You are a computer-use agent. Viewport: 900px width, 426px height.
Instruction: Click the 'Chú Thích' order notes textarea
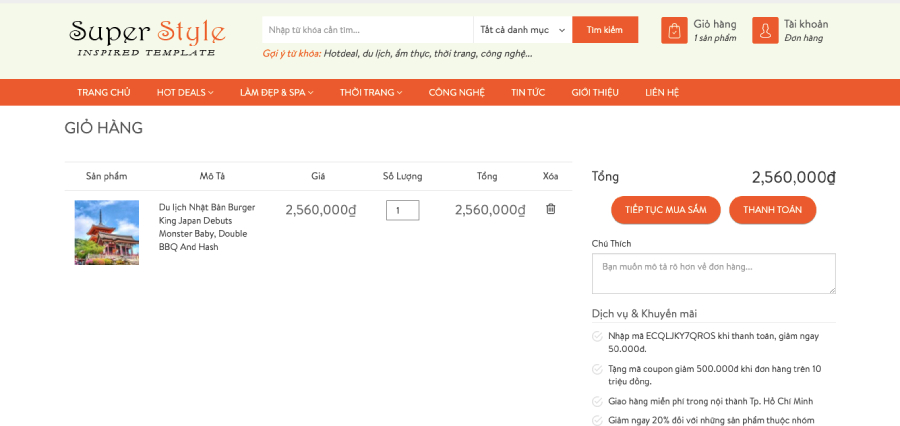coord(713,273)
